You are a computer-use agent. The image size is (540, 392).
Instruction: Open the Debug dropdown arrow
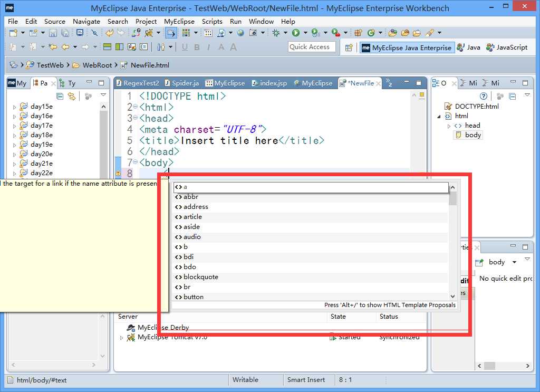coord(285,33)
